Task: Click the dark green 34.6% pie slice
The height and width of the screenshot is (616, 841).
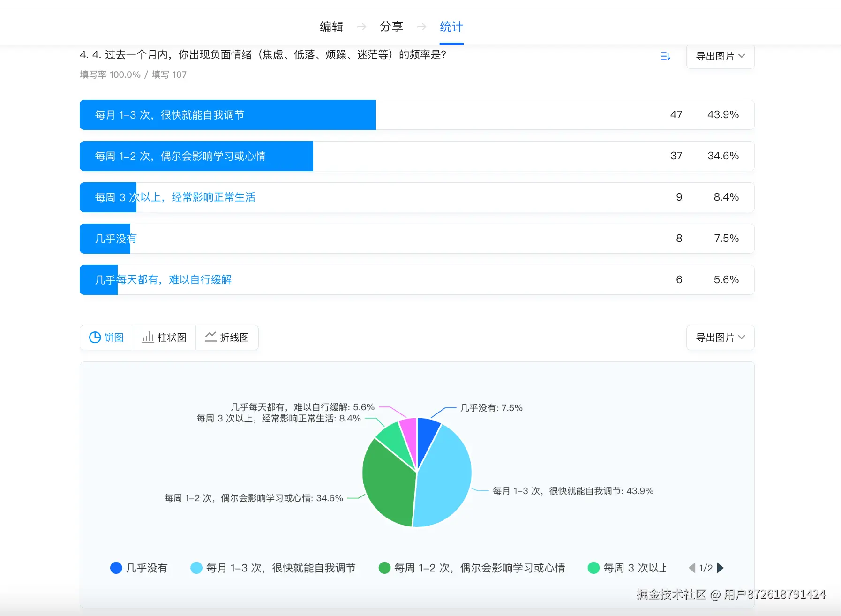Action: (389, 485)
